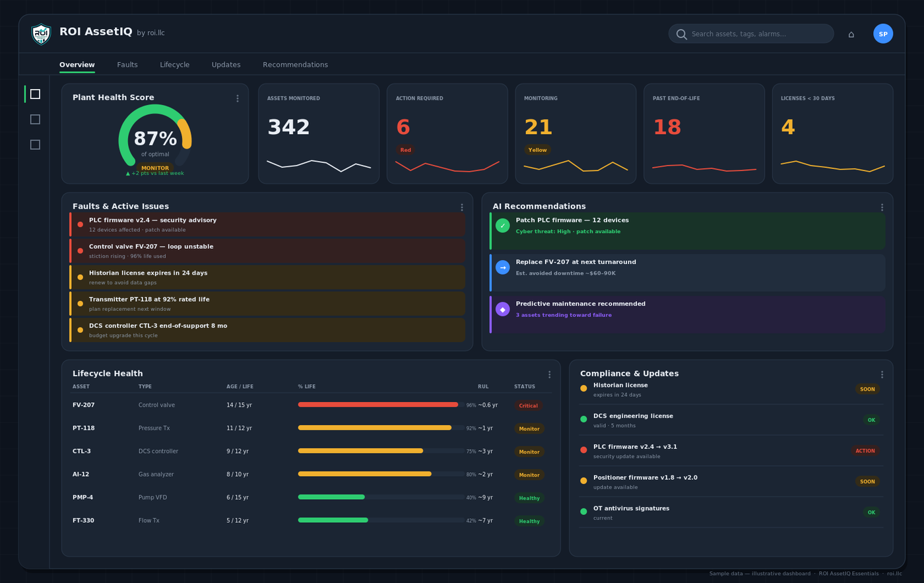Click the 'by roi.llc' header text
924x583 pixels.
coord(150,33)
